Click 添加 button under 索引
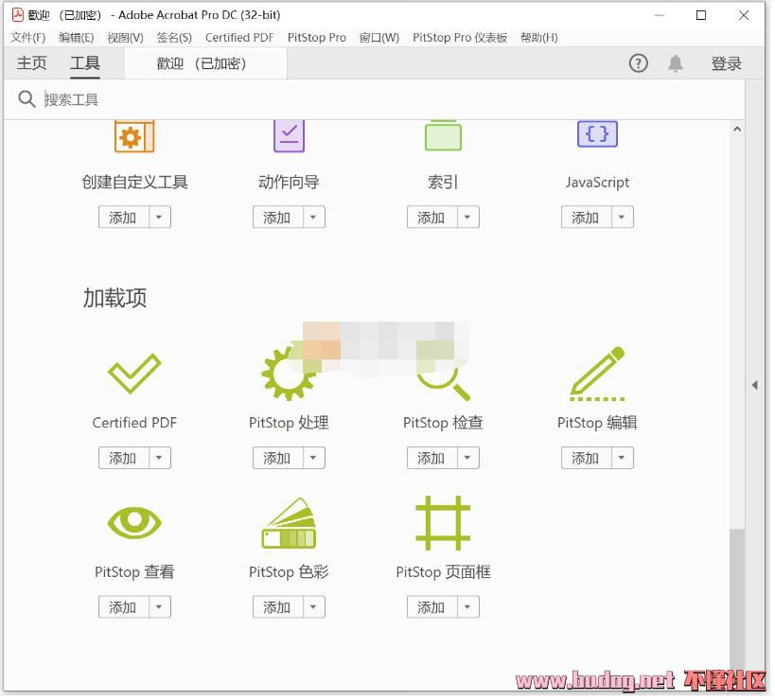Screen dimensions: 775x700 pos(432,217)
